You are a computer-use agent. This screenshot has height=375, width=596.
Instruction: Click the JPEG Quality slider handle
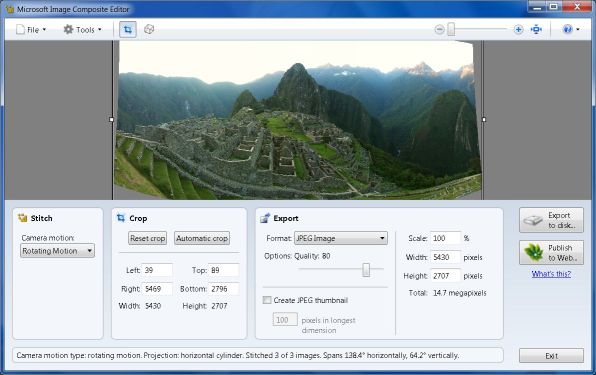(366, 269)
